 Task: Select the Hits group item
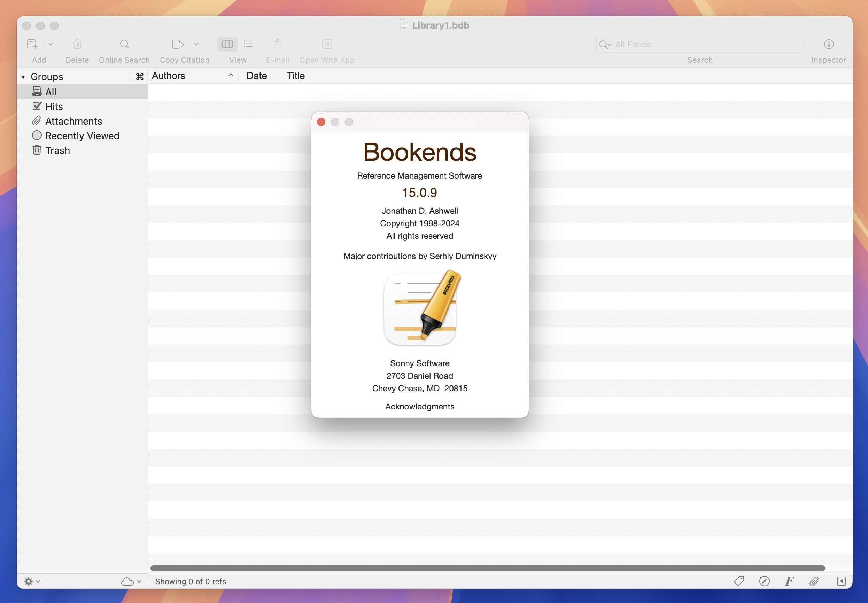(54, 106)
